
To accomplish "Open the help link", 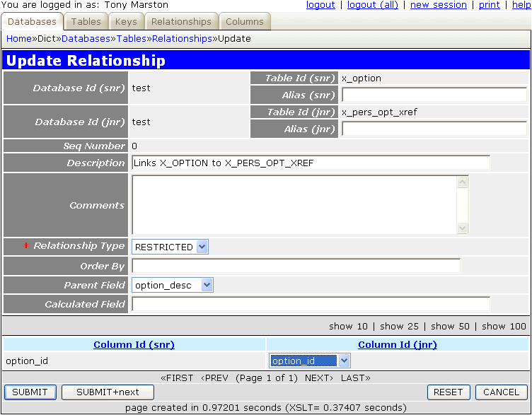I will [x=521, y=5].
